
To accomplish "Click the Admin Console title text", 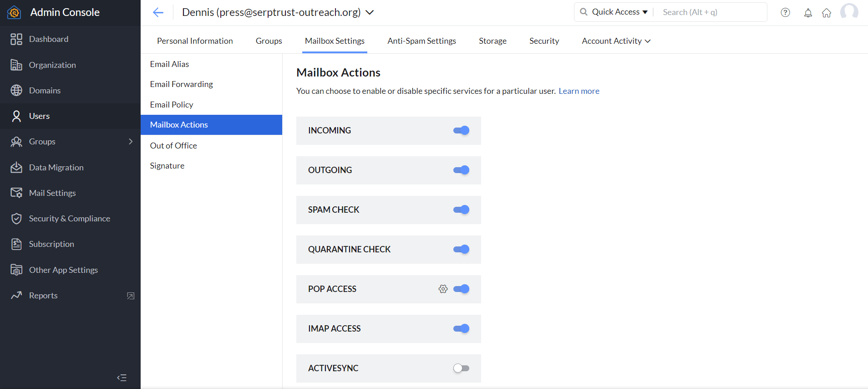I will click(65, 12).
